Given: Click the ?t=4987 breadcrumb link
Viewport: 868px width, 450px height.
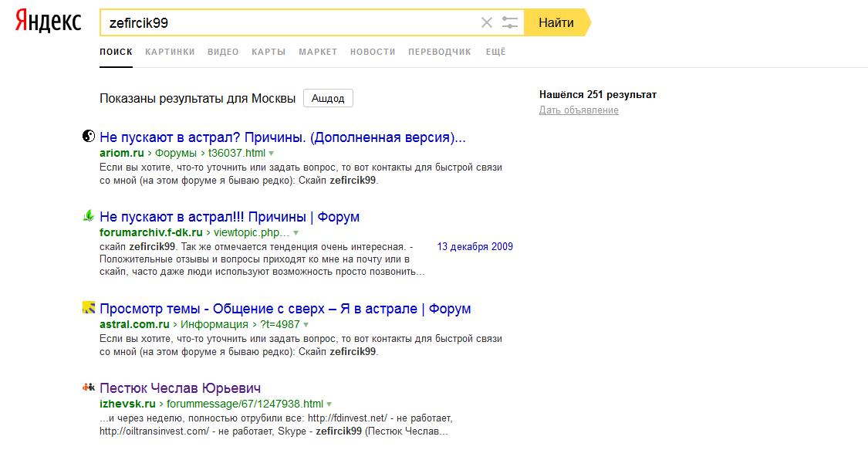Looking at the screenshot, I should point(279,324).
